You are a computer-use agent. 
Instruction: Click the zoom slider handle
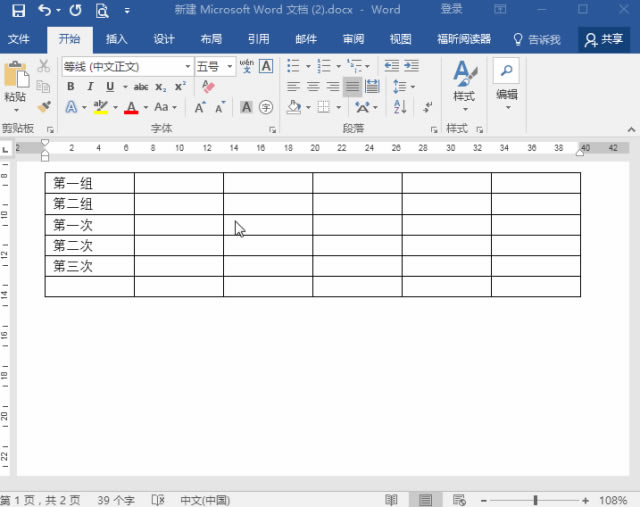click(535, 500)
